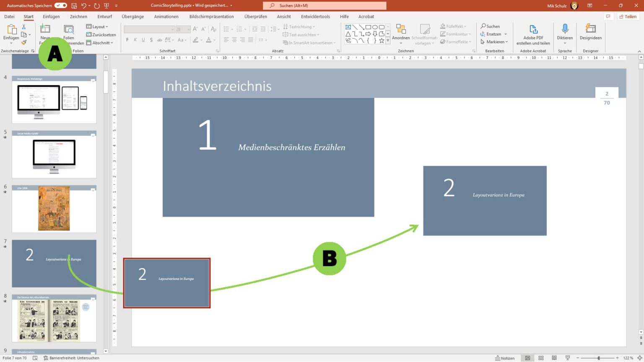Open the Anordnen tool

401,34
